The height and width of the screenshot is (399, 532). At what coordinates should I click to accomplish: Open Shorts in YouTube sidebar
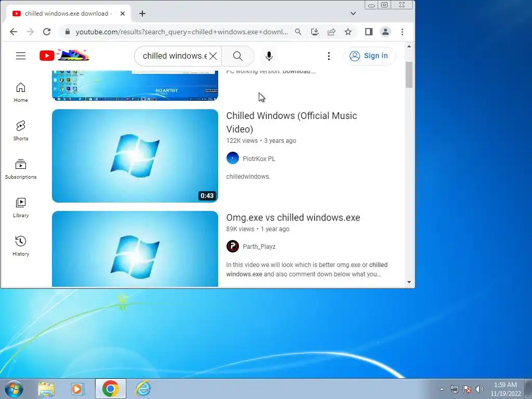click(x=21, y=130)
